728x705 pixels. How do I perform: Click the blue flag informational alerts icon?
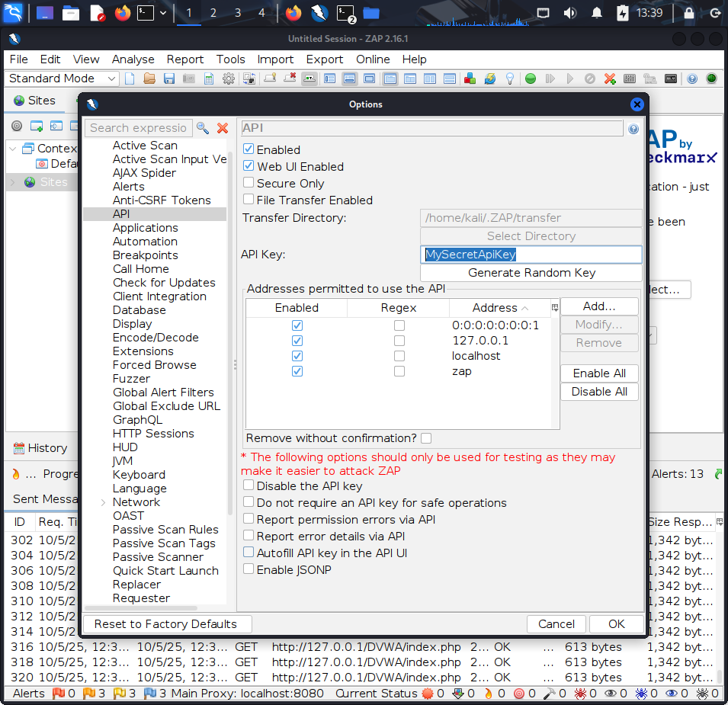pyautogui.click(x=150, y=693)
